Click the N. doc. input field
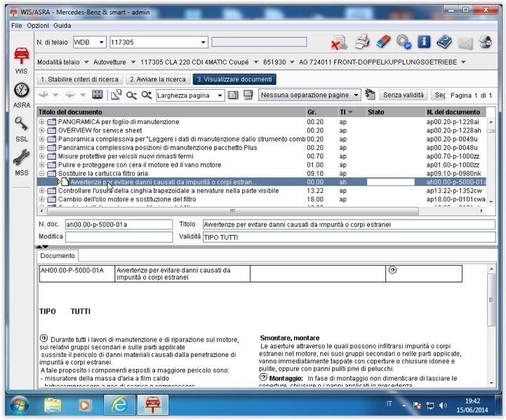506x420 pixels. 119,224
